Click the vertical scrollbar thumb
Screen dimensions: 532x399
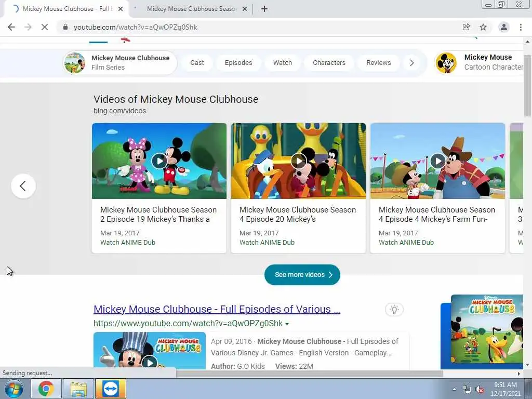528,85
